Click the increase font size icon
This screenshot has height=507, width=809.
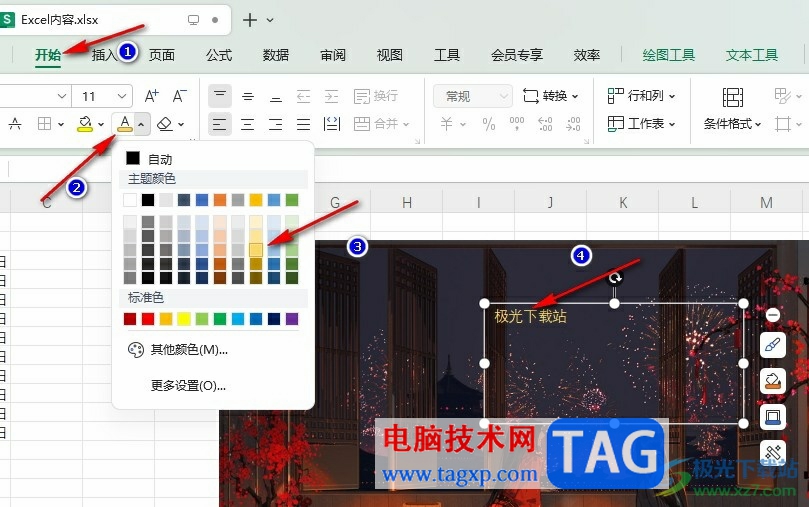[x=151, y=96]
